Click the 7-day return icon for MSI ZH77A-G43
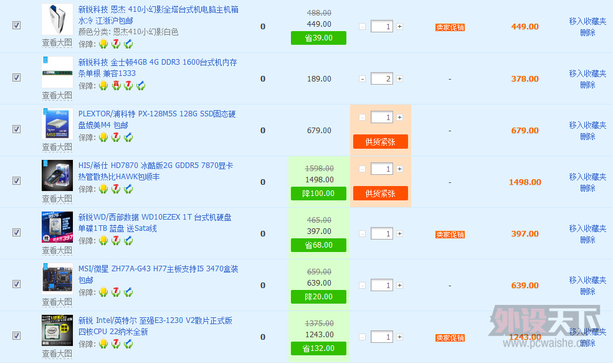Viewport: 613px width, 364px height. tap(116, 292)
